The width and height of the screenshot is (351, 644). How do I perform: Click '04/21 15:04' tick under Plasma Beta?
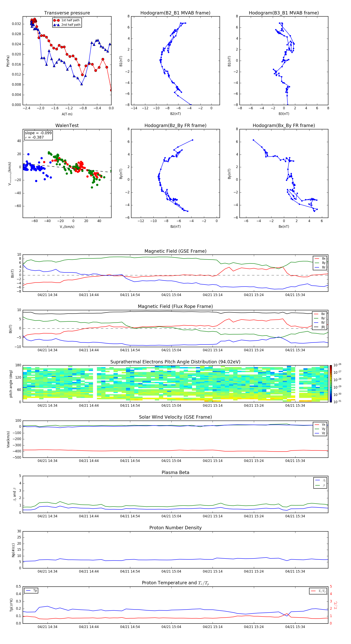click(171, 516)
